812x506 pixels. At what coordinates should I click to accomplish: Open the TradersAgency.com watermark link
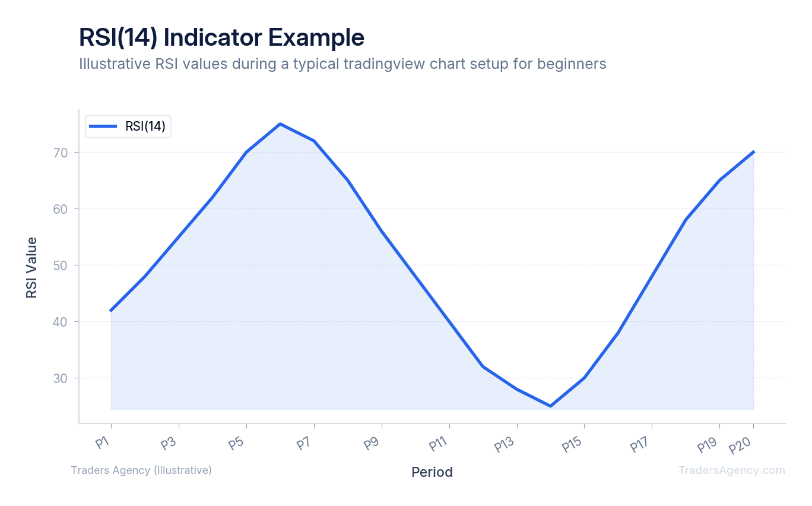[x=731, y=470]
